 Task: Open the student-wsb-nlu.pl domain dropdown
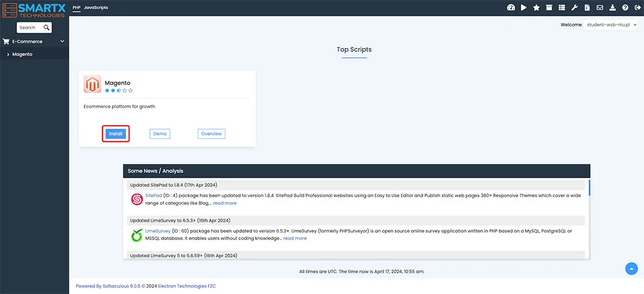click(x=610, y=25)
